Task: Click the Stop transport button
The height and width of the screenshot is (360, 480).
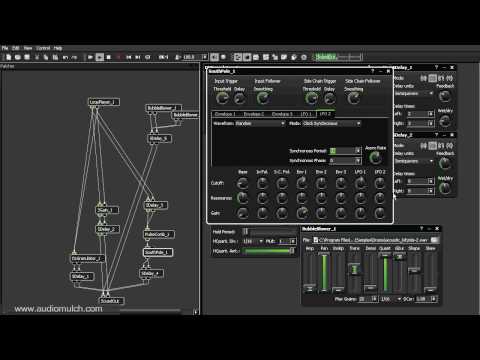Action: coord(109,57)
